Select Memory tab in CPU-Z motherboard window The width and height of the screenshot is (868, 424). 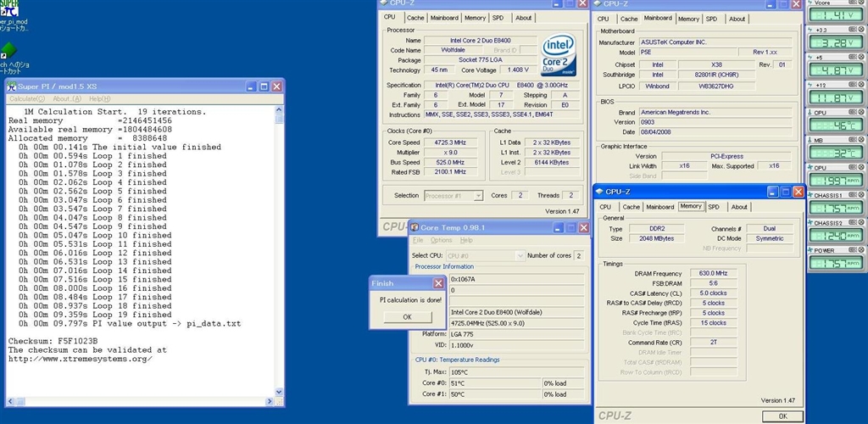coord(688,19)
